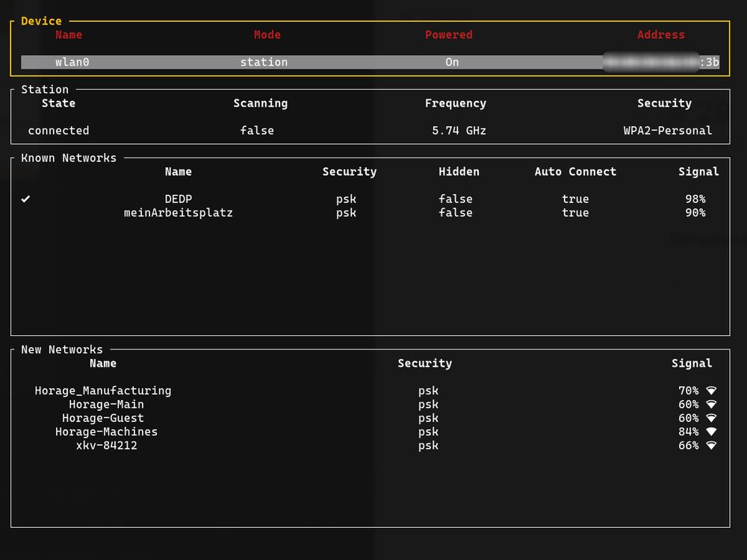Click the Hidden column header

pos(459,172)
